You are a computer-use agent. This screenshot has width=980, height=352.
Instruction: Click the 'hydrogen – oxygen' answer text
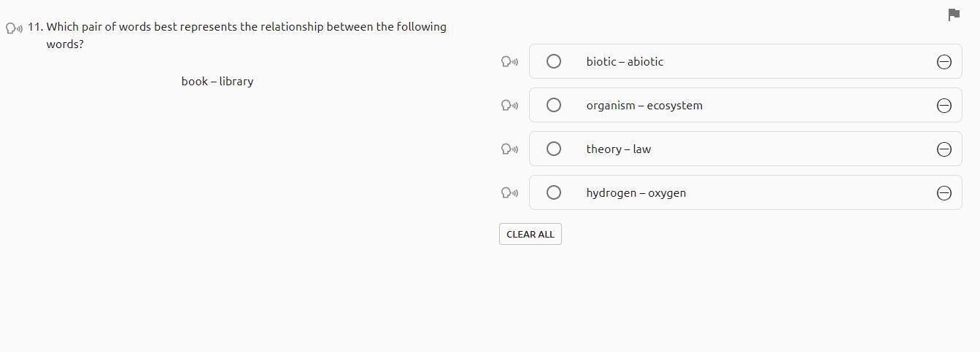tap(636, 193)
